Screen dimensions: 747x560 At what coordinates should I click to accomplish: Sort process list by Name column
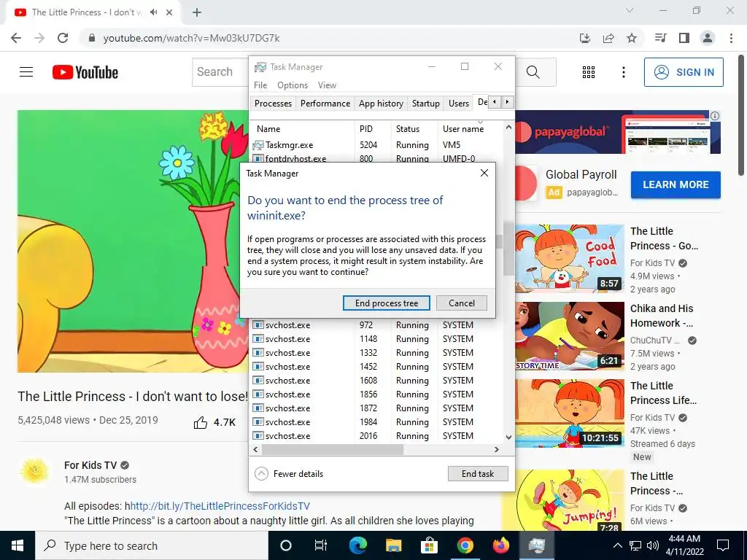(x=268, y=129)
